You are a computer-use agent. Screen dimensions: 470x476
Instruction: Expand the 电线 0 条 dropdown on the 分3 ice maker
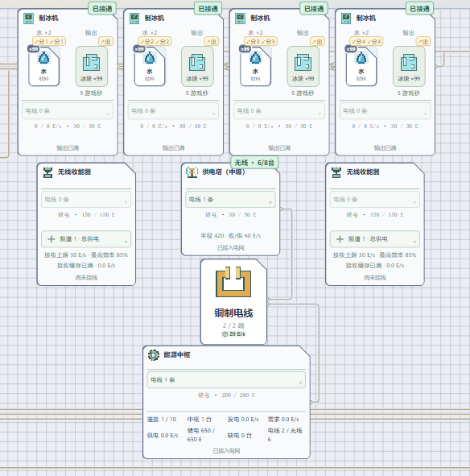click(279, 111)
